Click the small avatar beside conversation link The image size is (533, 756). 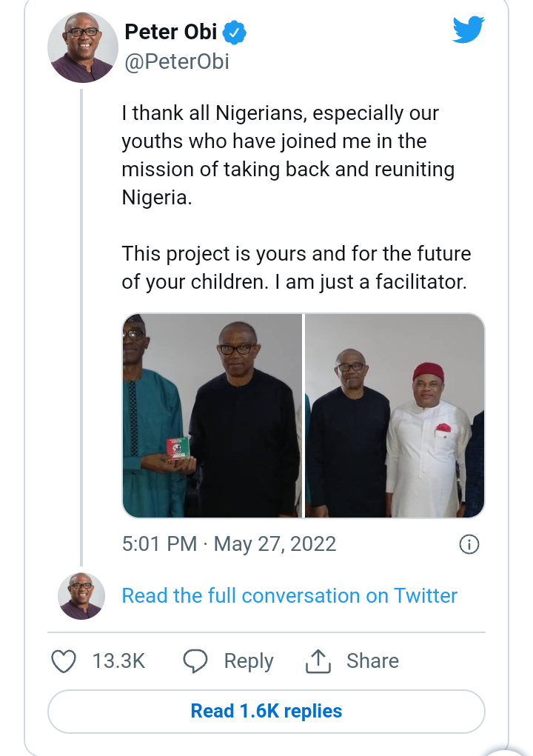(x=80, y=595)
